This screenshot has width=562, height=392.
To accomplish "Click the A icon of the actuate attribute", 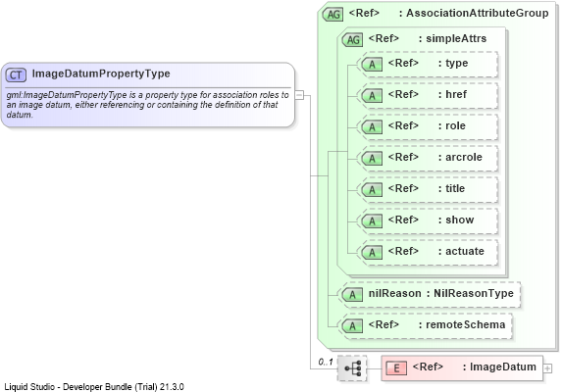I will click(372, 253).
